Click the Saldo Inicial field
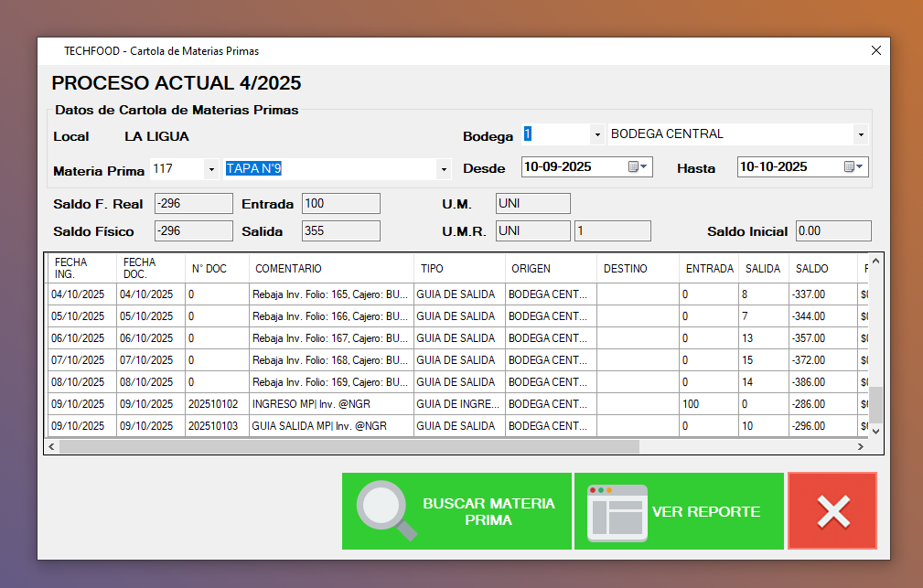Viewport: 923px width, 588px height. 832,231
